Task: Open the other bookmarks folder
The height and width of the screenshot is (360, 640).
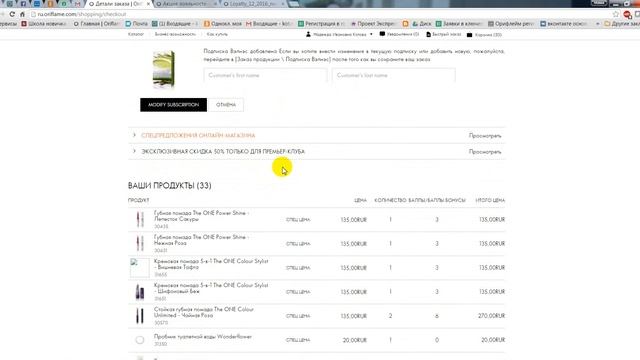Action: click(x=622, y=24)
